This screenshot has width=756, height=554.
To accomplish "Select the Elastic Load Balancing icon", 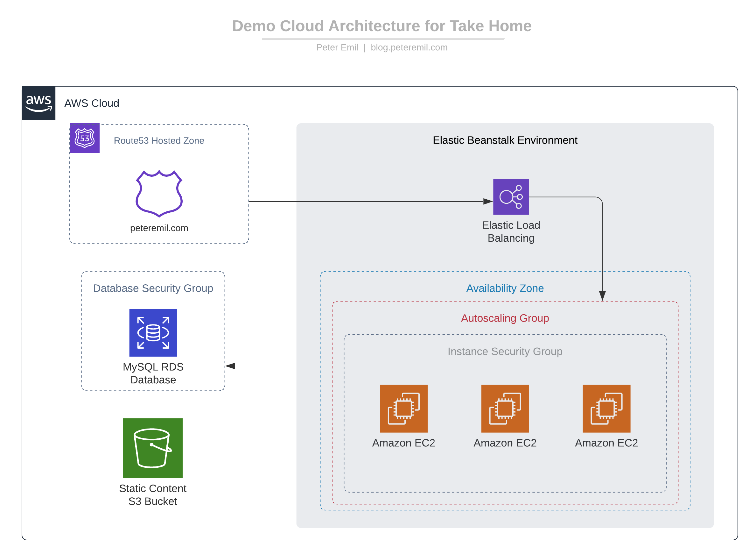I will 511,196.
